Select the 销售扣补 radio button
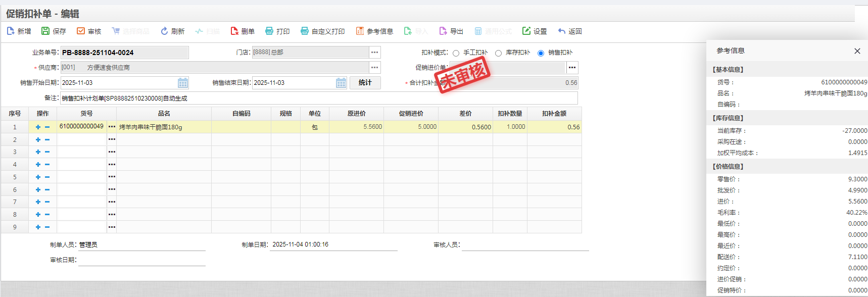 541,53
